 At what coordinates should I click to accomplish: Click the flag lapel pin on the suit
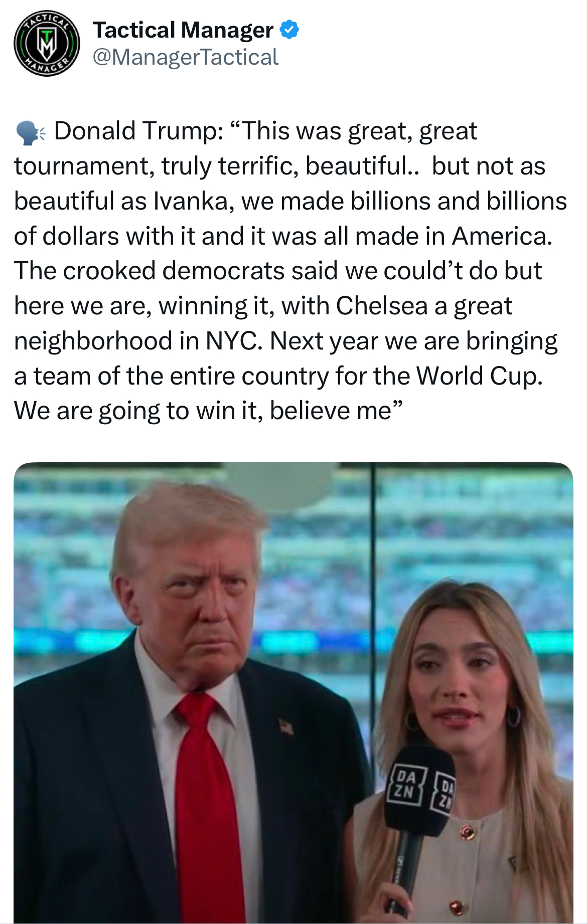point(286,725)
